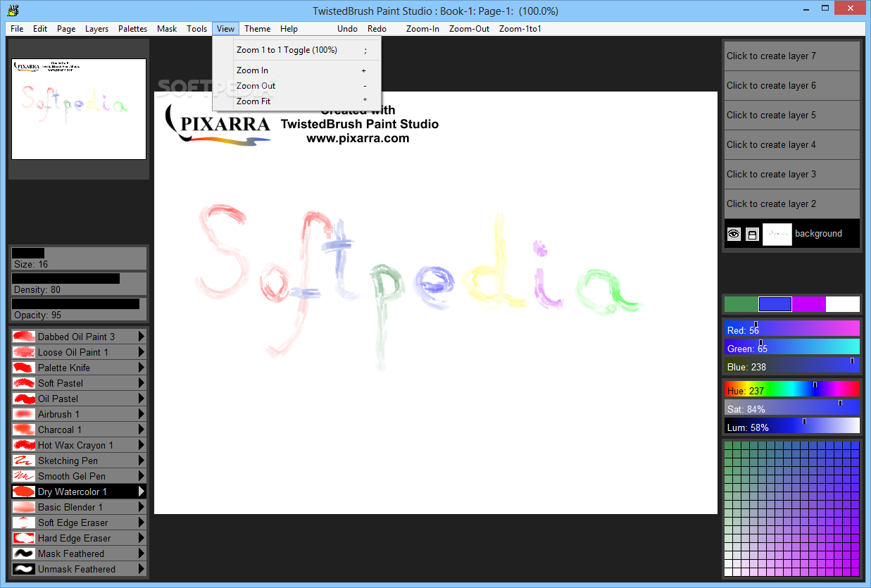The image size is (871, 588).
Task: Open the File menu
Action: coord(17,29)
